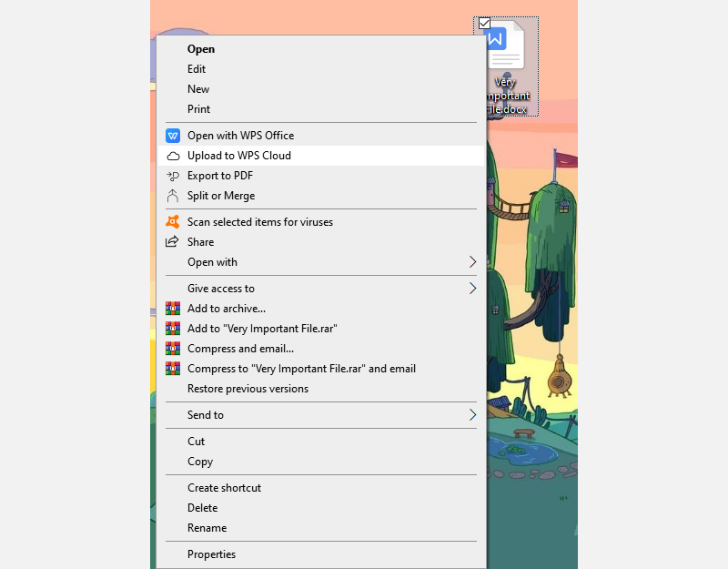Select Copy from the context menu
Image resolution: width=728 pixels, height=569 pixels.
click(x=321, y=462)
